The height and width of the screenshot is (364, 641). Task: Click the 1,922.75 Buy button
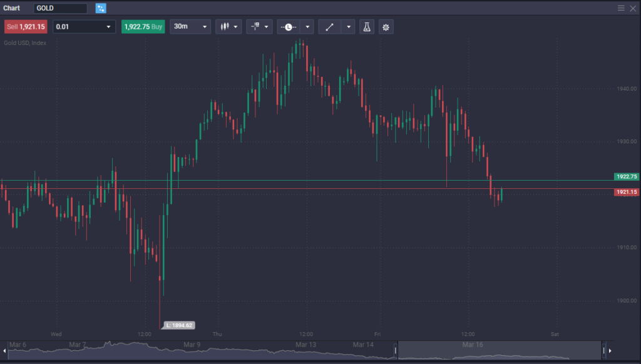[143, 26]
